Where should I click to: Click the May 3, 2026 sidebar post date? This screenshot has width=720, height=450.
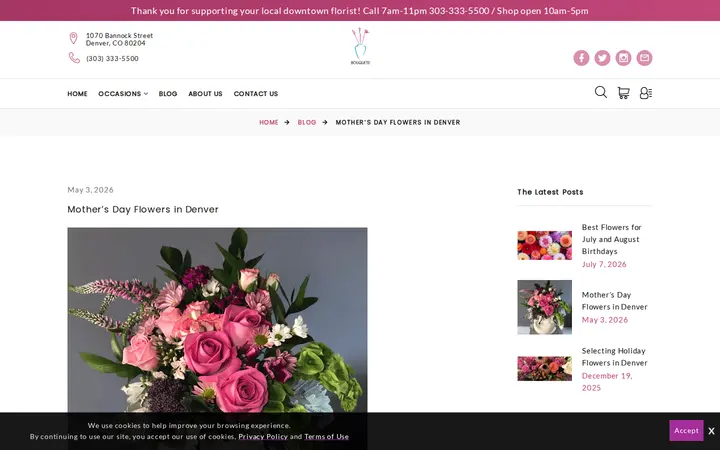click(x=605, y=320)
